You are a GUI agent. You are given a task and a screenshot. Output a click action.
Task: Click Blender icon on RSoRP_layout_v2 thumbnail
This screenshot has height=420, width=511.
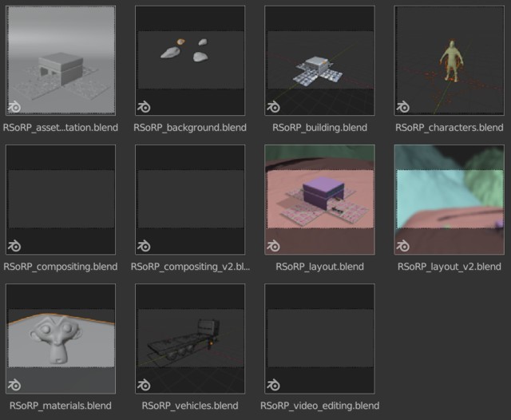402,246
